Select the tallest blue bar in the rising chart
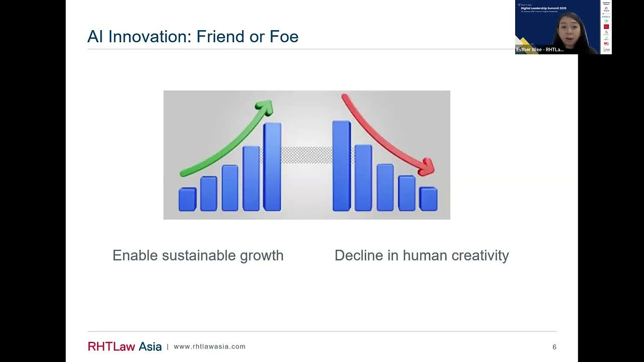Viewport: 644px width, 362px height. pyautogui.click(x=272, y=167)
